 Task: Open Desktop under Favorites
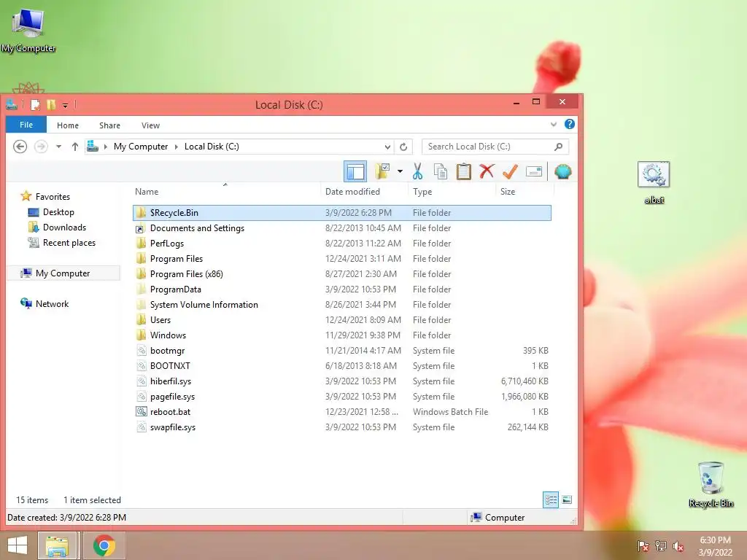(x=58, y=212)
